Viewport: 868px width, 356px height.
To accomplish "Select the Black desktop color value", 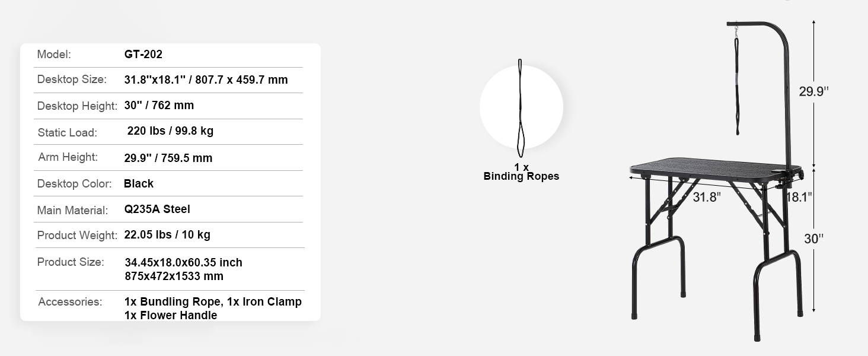I will click(x=139, y=184).
